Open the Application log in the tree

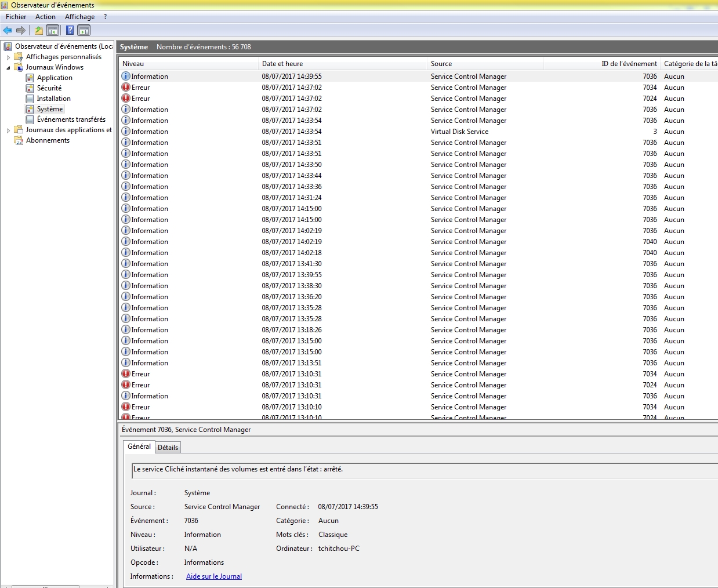pos(55,78)
